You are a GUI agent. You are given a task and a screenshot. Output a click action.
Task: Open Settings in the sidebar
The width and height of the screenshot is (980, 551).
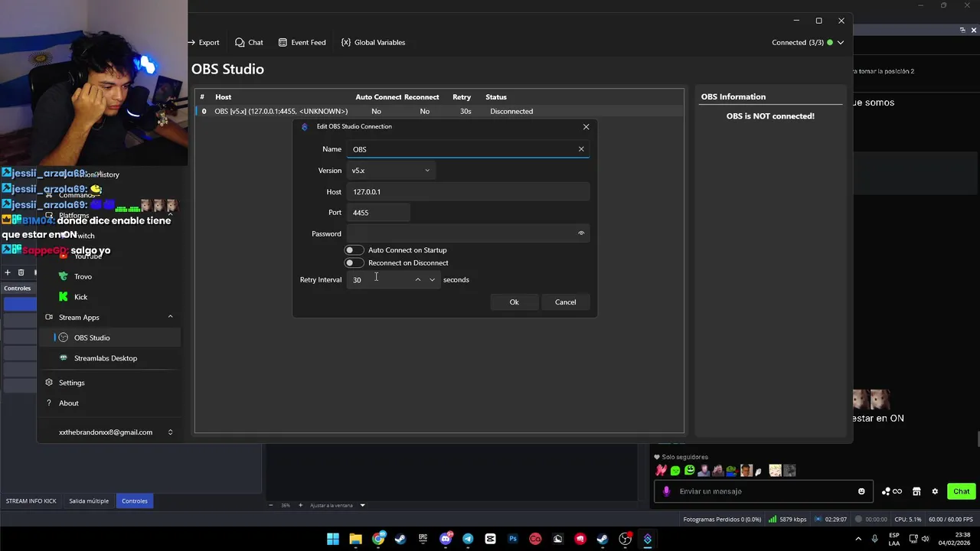[x=71, y=383]
